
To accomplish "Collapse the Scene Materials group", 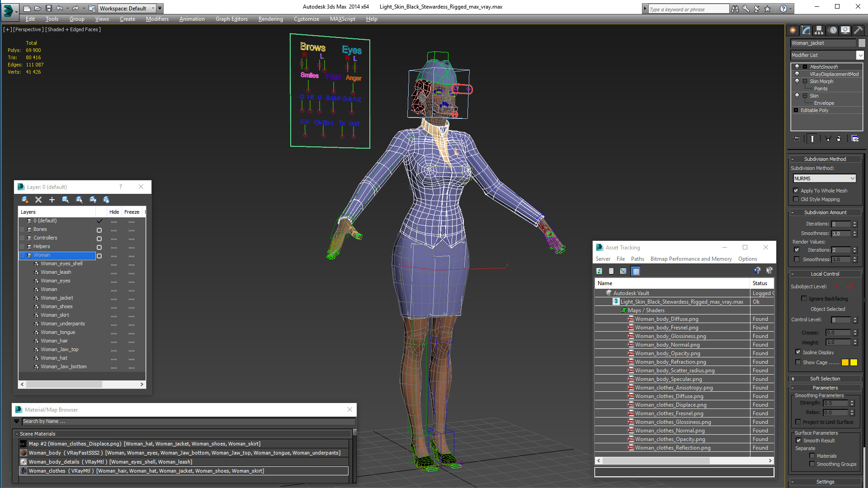I will coord(17,434).
